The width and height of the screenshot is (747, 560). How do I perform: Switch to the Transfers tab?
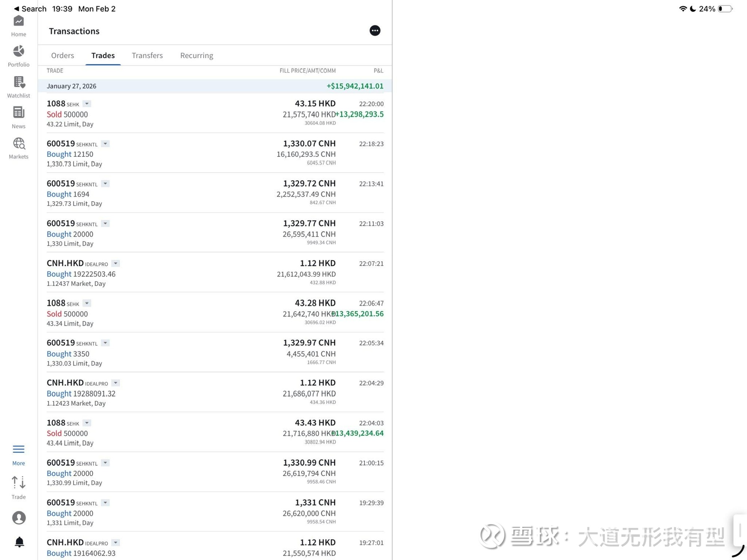coord(147,55)
